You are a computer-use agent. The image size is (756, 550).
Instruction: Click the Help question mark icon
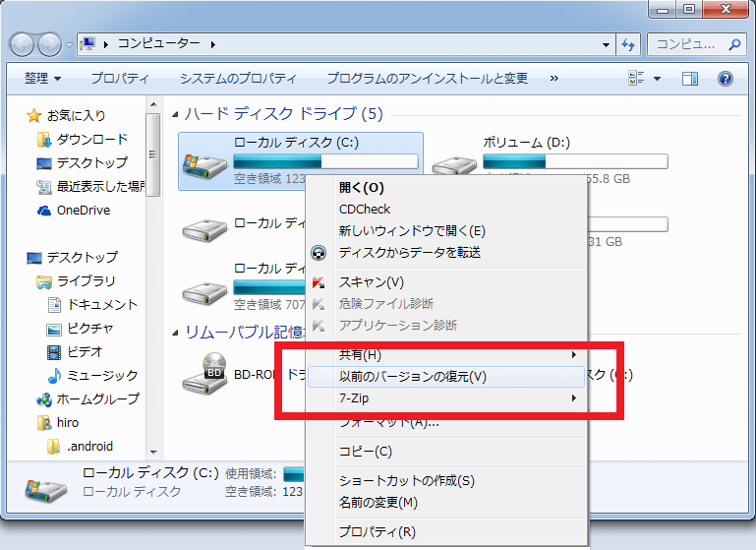tap(725, 78)
